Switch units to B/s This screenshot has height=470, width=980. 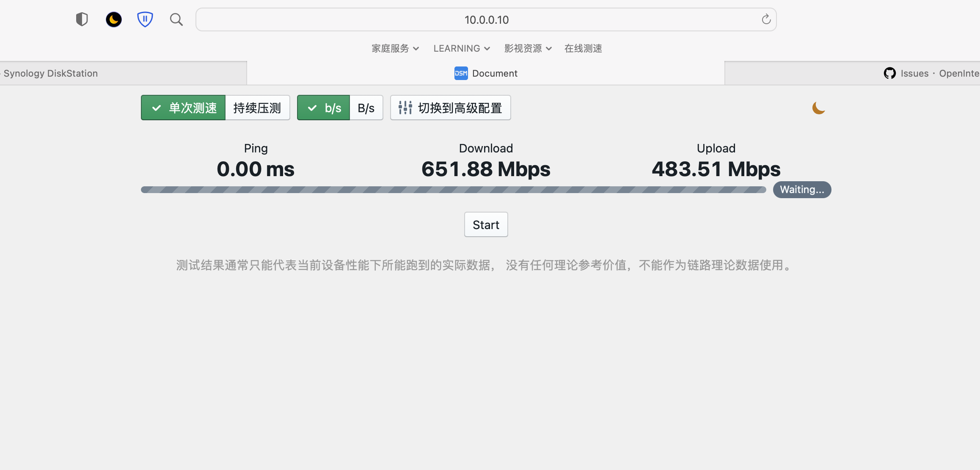coord(366,108)
